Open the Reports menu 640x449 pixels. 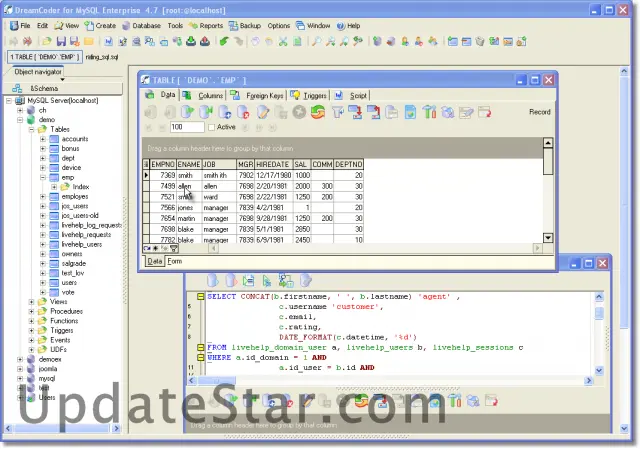pos(206,26)
